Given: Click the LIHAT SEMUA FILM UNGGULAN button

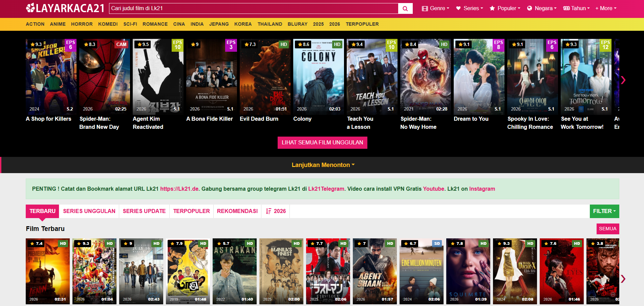Looking at the screenshot, I should tap(322, 143).
